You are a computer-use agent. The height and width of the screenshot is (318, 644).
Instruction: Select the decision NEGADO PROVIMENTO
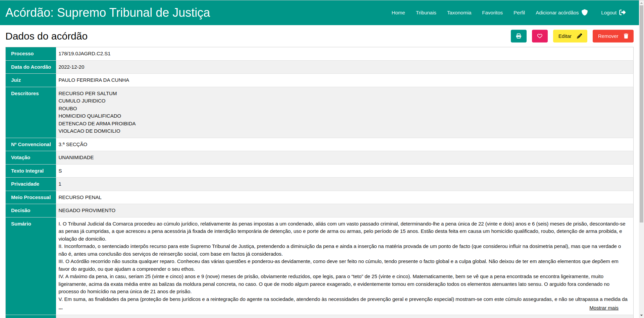[87, 210]
